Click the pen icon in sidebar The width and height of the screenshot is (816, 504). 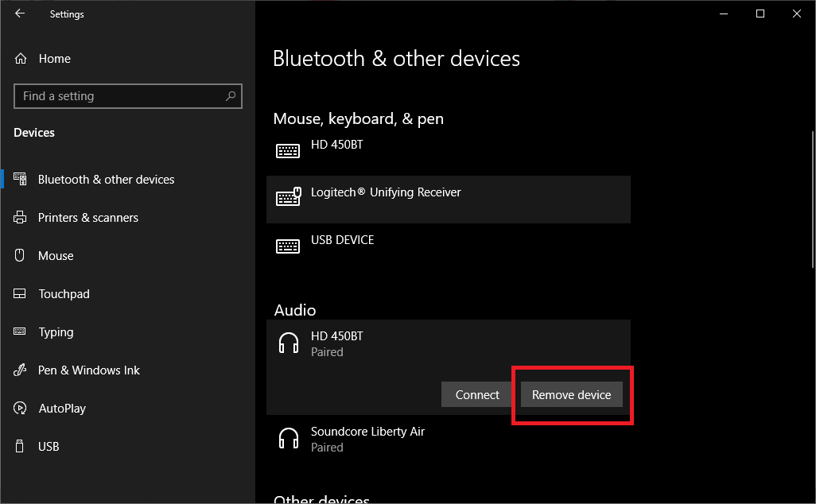pyautogui.click(x=20, y=370)
